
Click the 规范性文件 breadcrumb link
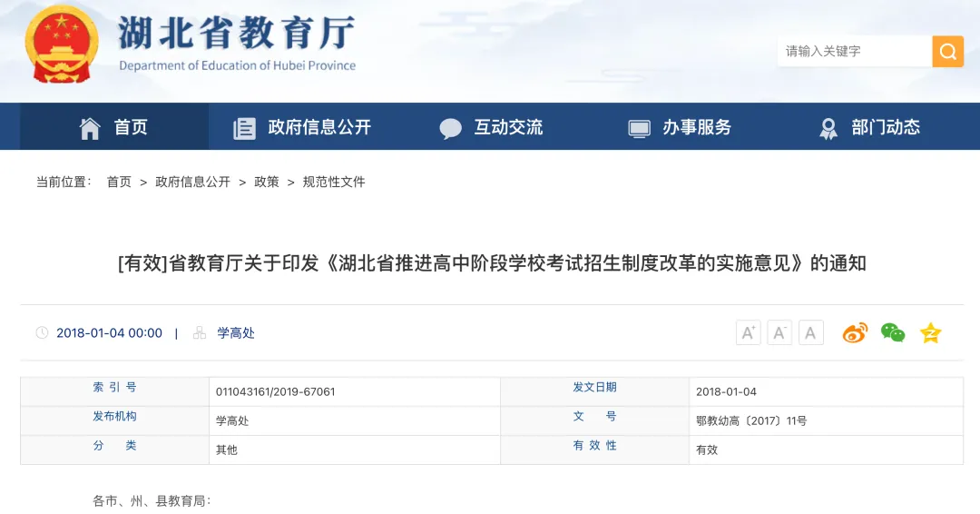pos(334,182)
